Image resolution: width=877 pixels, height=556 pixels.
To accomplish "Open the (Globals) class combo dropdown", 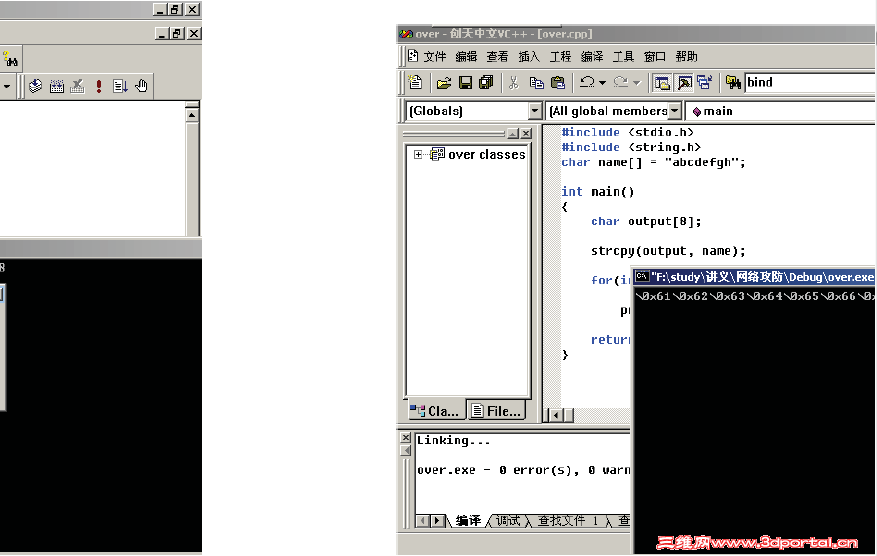I will 535,111.
